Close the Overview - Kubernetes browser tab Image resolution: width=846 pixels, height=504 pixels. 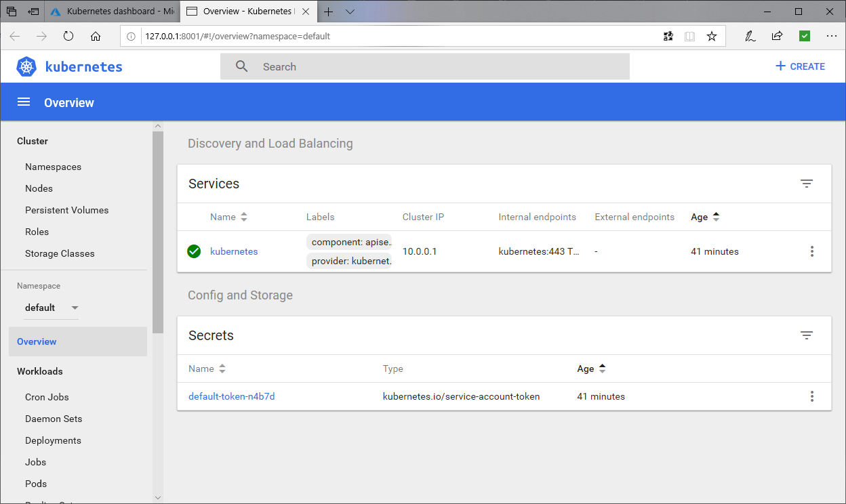(x=305, y=12)
